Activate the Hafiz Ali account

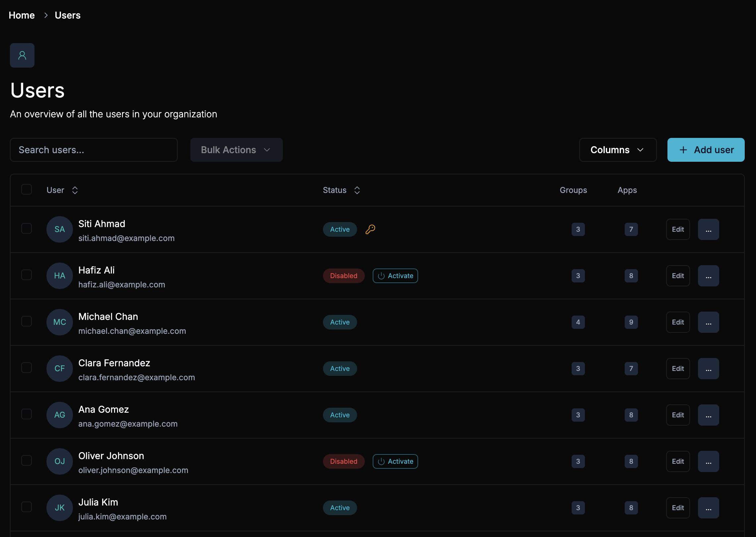point(395,276)
